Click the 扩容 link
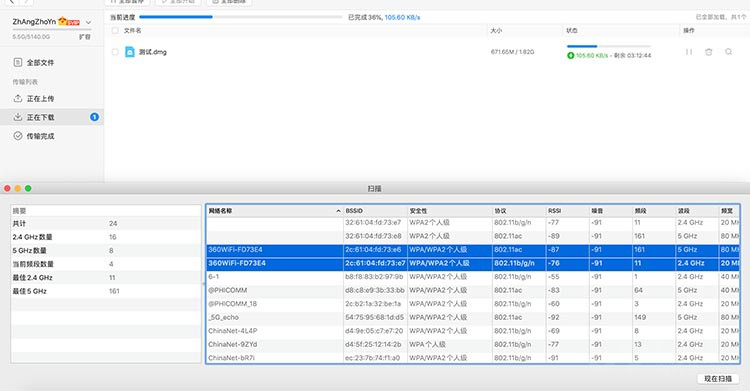Screen dimensions: 750x391 [x=85, y=37]
